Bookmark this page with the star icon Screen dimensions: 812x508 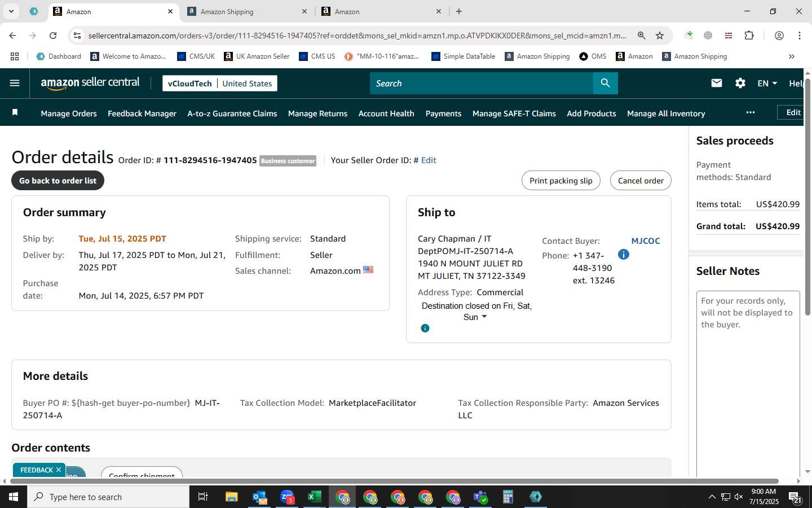pyautogui.click(x=660, y=36)
